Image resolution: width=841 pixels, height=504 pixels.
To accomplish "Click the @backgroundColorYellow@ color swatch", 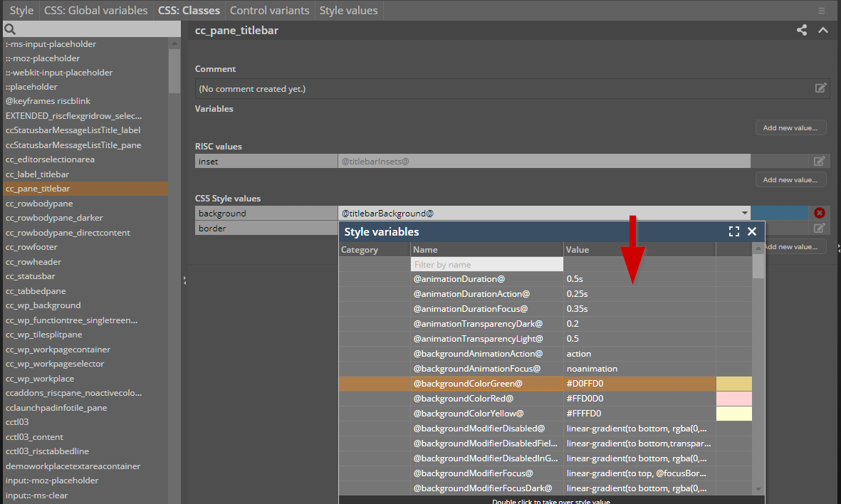I will 733,414.
